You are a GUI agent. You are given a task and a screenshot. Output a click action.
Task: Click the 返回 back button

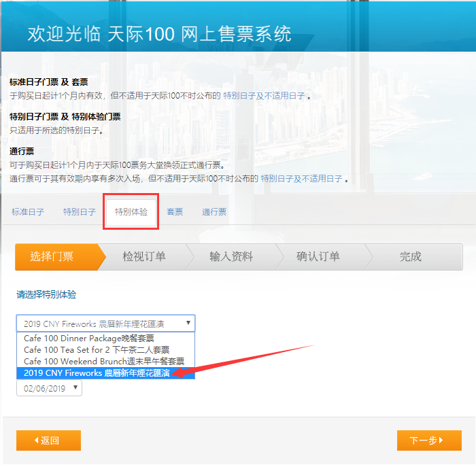(48, 440)
